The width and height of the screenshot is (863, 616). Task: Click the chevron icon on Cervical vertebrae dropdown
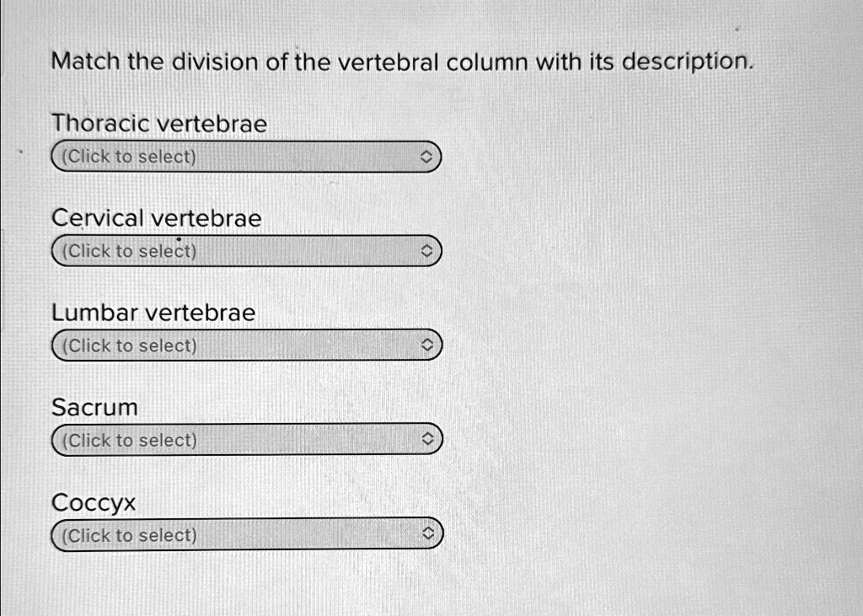(x=428, y=250)
